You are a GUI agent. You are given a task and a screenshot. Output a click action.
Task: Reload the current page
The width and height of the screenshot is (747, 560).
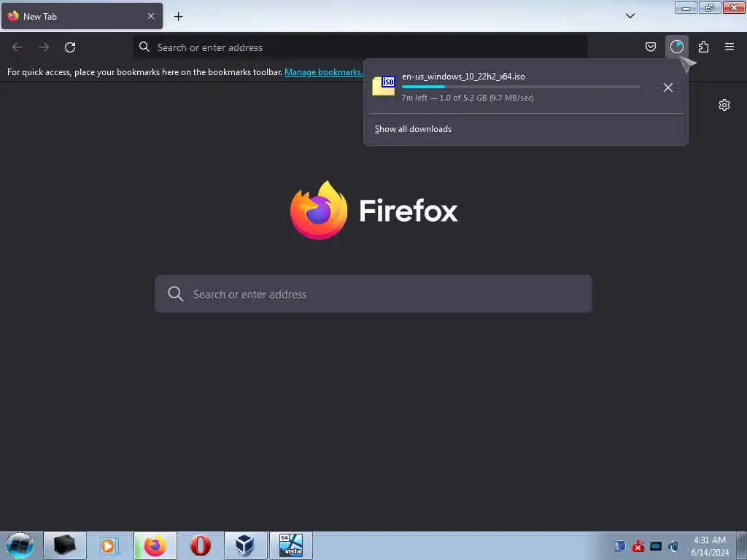click(70, 47)
